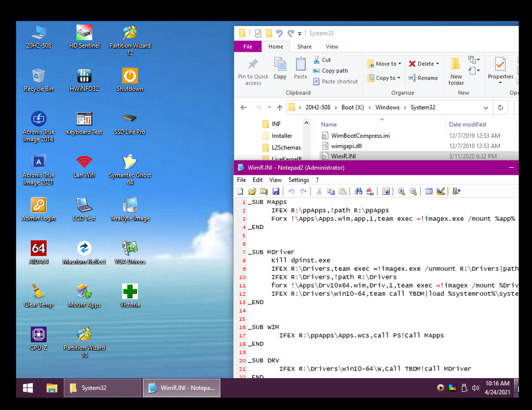Click the Refresh button beside address bar
Viewport: 532px width, 410px height.
[500, 108]
